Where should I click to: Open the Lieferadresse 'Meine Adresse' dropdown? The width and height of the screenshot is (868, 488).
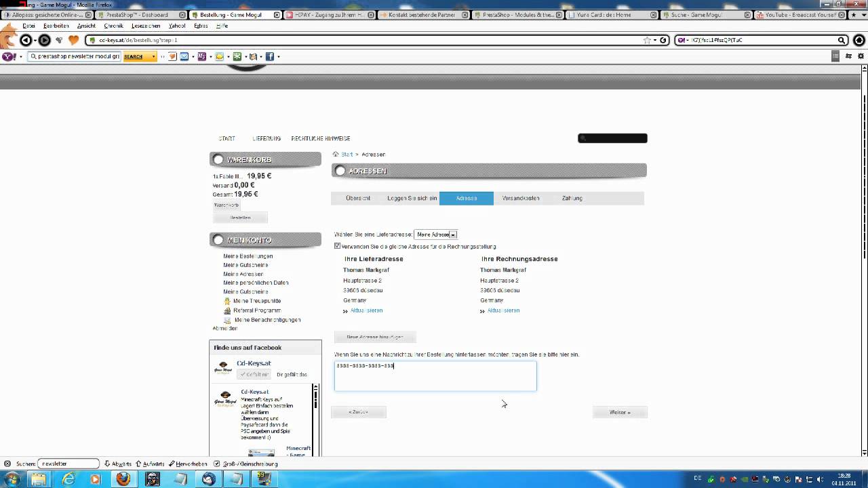pos(435,235)
